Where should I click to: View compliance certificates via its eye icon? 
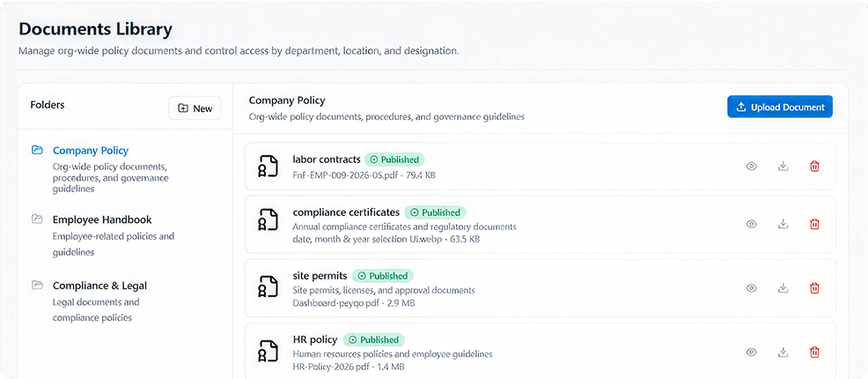751,224
